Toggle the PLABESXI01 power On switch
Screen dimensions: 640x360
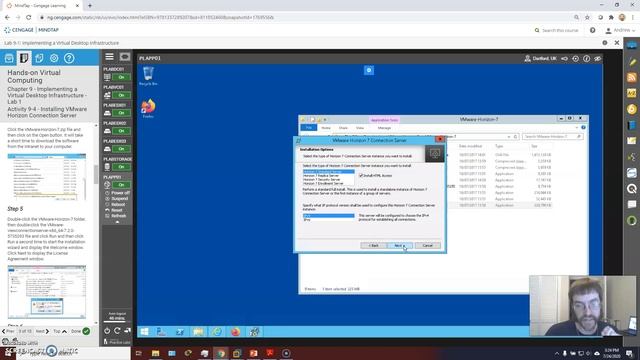[x=121, y=113]
